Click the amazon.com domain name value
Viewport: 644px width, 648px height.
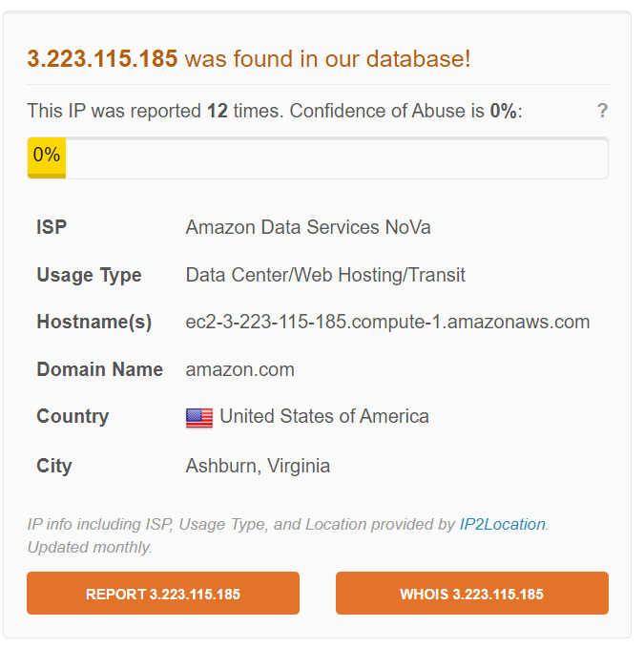(239, 369)
